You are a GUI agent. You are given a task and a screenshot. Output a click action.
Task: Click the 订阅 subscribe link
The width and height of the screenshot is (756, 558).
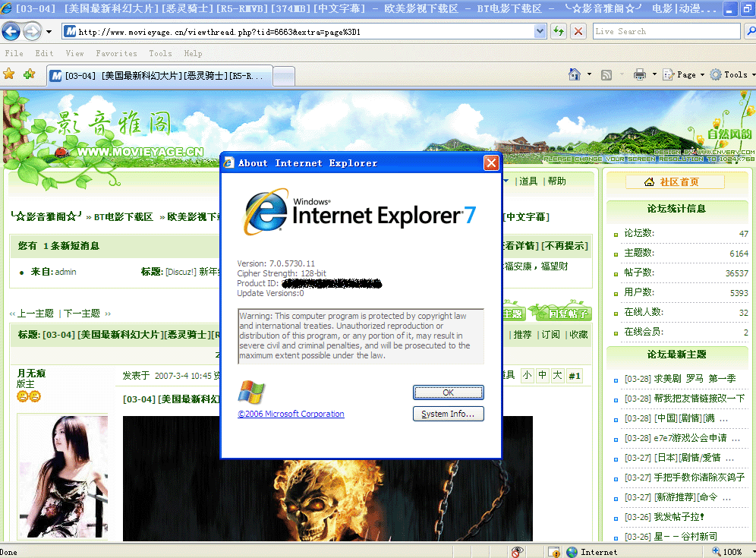coord(550,334)
